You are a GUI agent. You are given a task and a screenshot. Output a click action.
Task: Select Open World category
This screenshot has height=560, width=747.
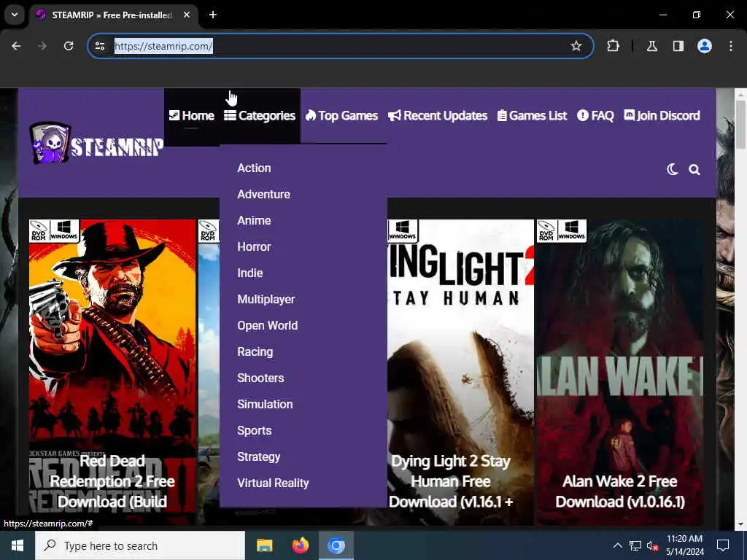click(267, 325)
